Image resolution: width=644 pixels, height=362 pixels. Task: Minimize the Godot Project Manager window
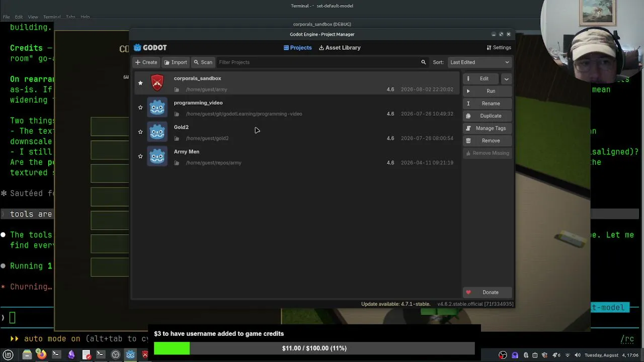click(x=494, y=34)
